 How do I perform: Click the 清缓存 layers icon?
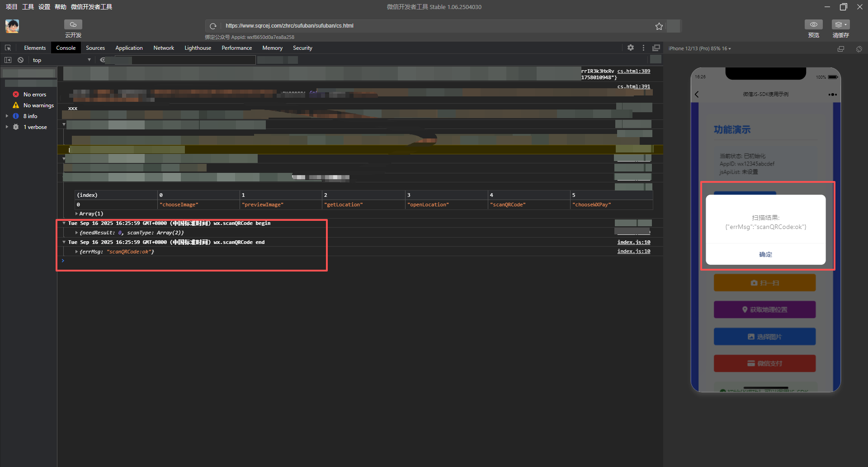[840, 24]
